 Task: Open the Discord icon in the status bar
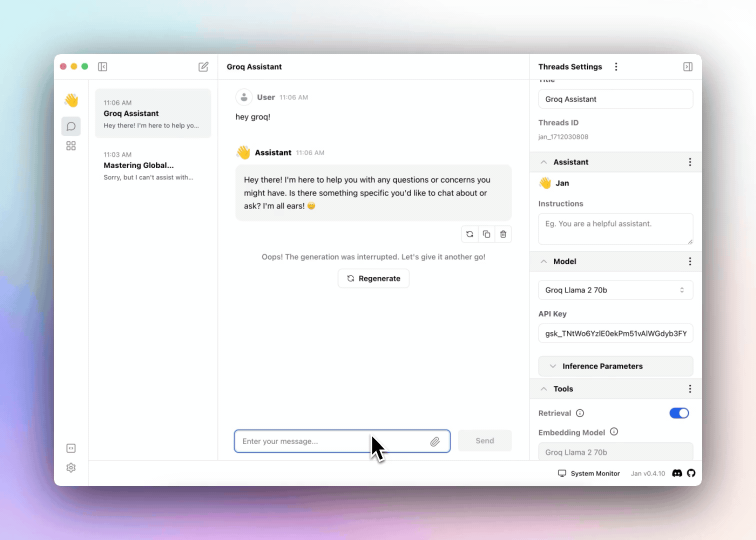pos(677,473)
